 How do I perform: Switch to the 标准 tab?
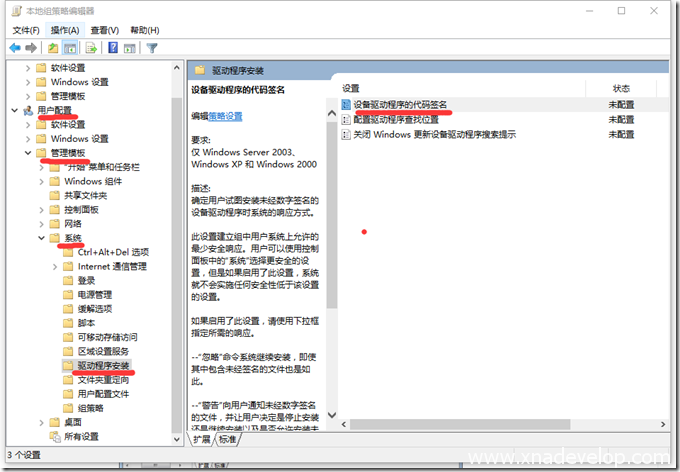click(228, 439)
